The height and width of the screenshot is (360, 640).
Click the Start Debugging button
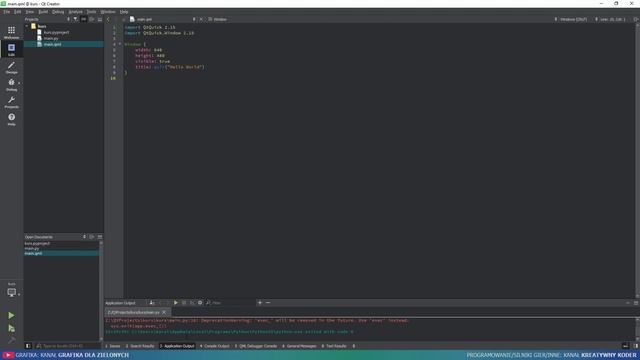pos(11,328)
